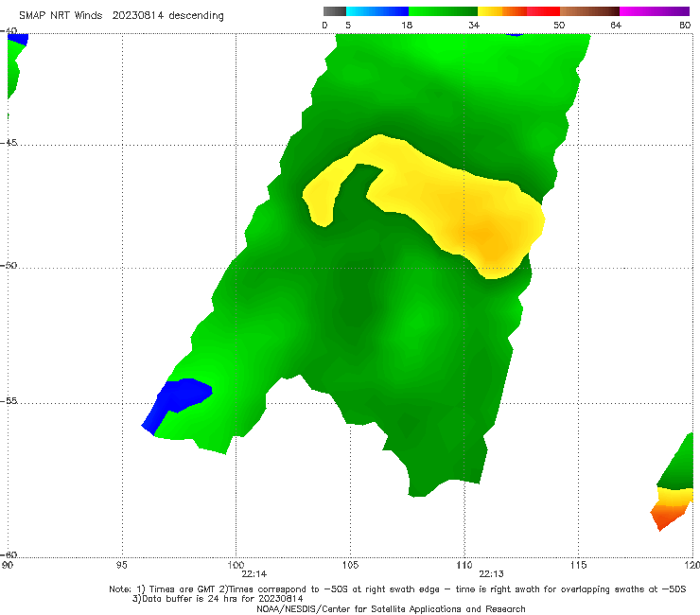Click the longitude axis label '95'
Screen dimensions: 700x615
(x=121, y=566)
